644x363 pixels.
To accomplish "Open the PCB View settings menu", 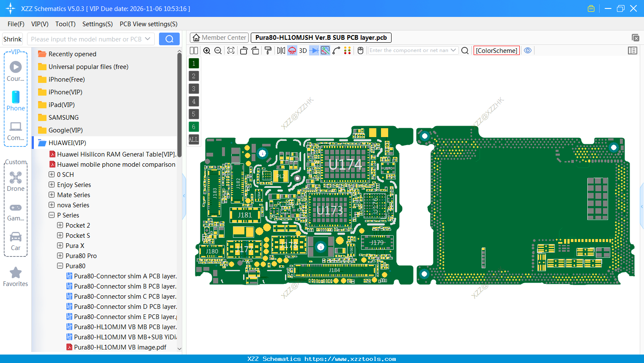I will pos(148,24).
